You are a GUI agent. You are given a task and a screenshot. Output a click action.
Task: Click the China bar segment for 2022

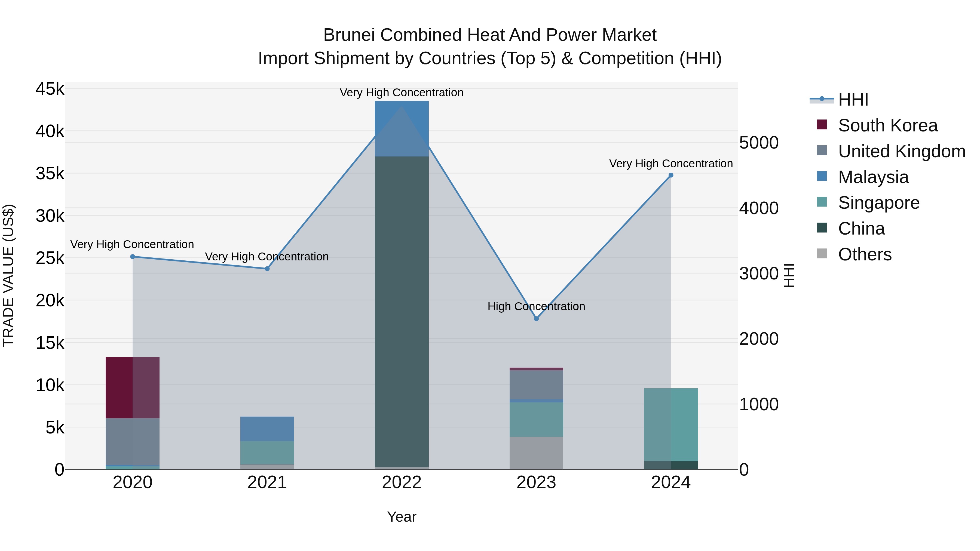click(402, 312)
